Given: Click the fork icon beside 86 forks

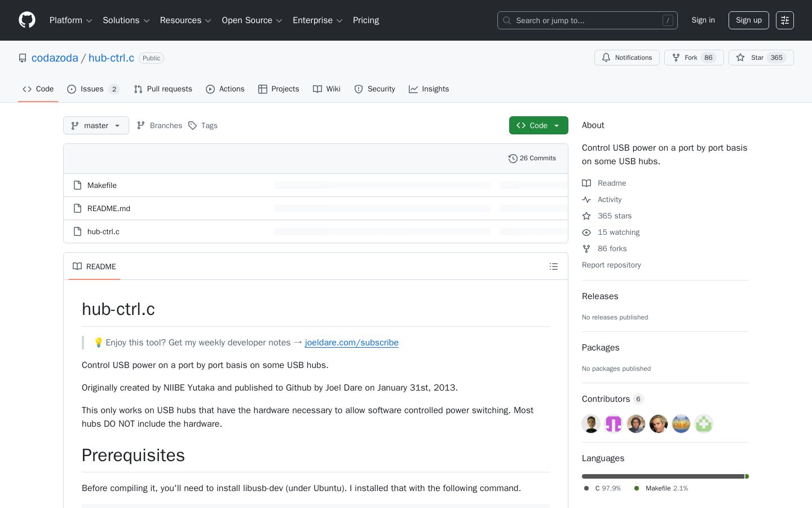Looking at the screenshot, I should tap(586, 249).
